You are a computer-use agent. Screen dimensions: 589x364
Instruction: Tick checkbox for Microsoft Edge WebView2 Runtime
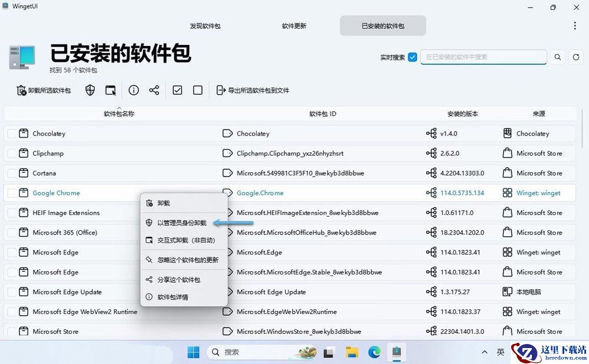pos(12,312)
